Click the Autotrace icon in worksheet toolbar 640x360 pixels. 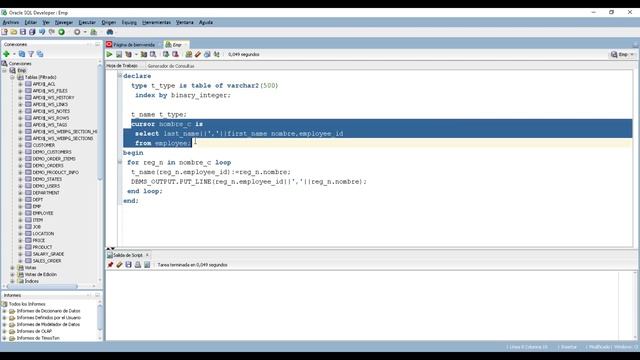tap(144, 54)
